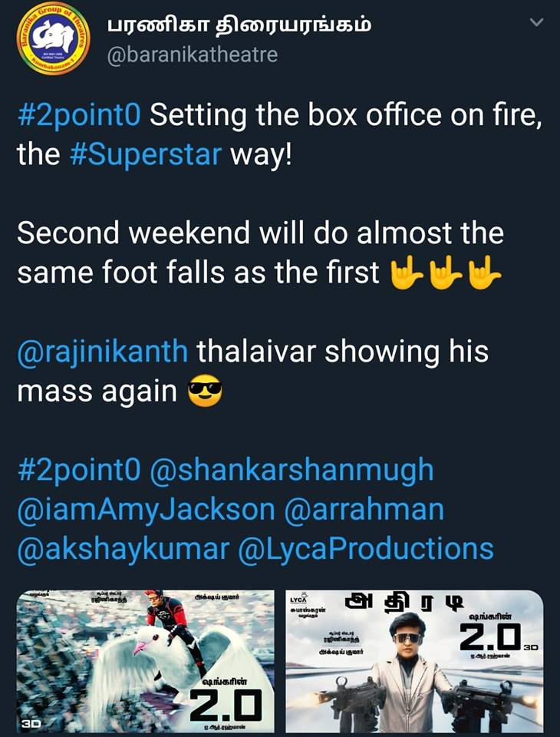Open the @akshaykumar mention
The height and width of the screenshot is (737, 560).
pos(123,550)
